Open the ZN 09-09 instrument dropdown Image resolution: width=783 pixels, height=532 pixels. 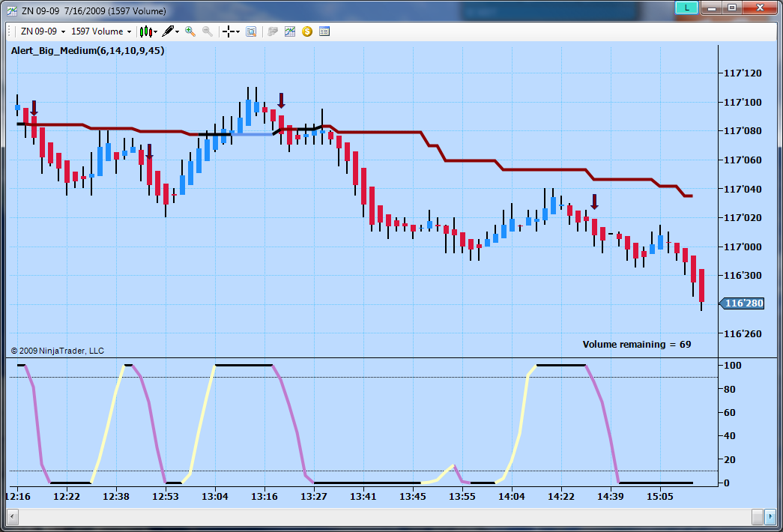tap(43, 31)
